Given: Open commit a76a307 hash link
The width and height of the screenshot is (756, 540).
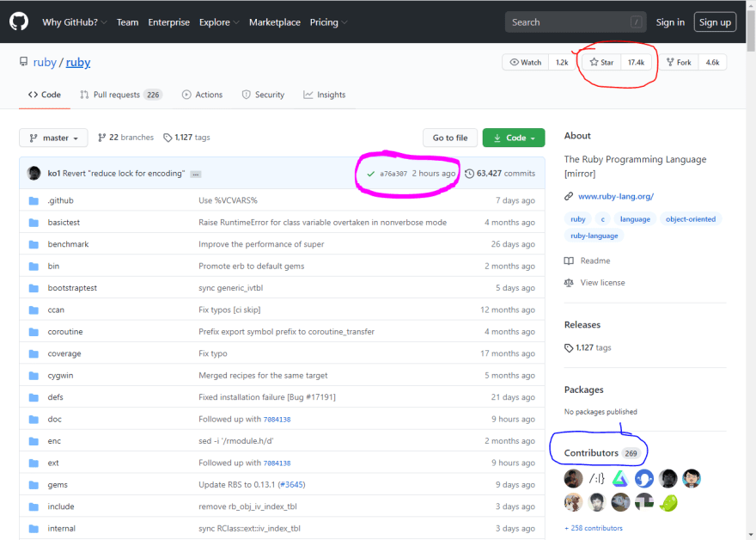Looking at the screenshot, I should 393,174.
